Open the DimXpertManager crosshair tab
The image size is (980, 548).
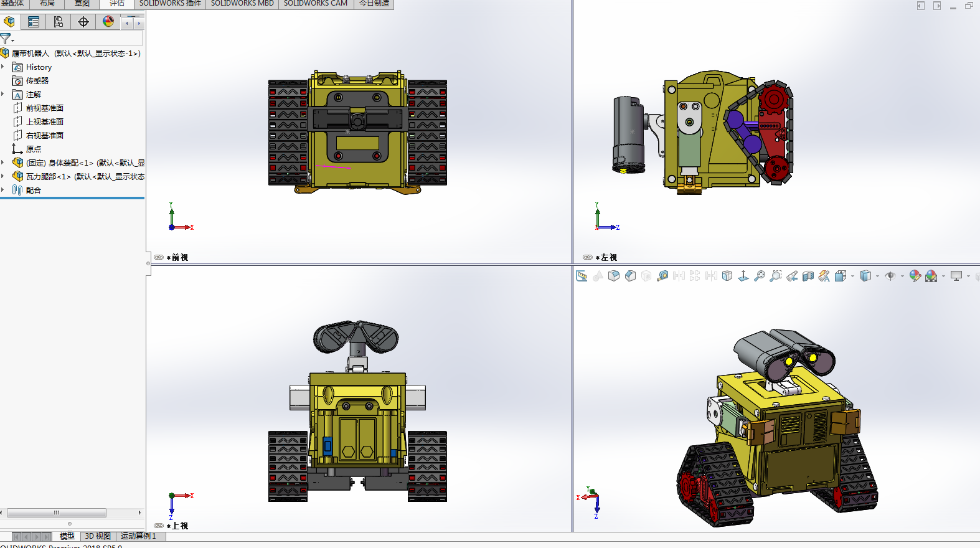point(83,22)
